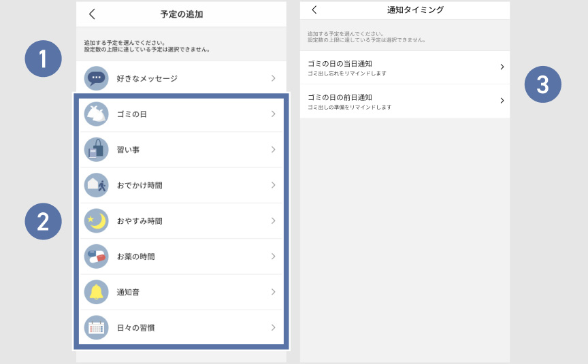Open the ゴミの日の前日通知 row chevron
Image resolution: width=588 pixels, height=364 pixels.
coord(502,101)
